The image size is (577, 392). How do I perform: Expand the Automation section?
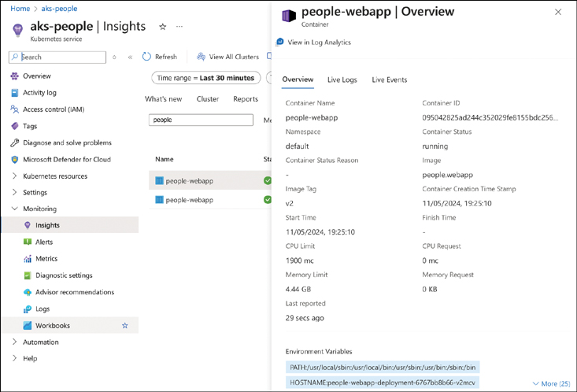[15, 342]
